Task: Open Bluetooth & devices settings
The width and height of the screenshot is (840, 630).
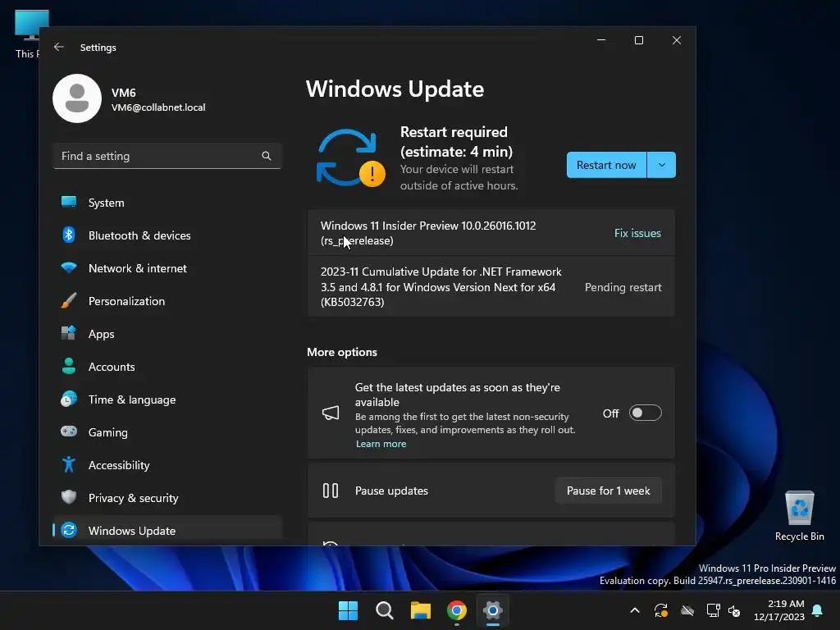Action: pyautogui.click(x=167, y=235)
